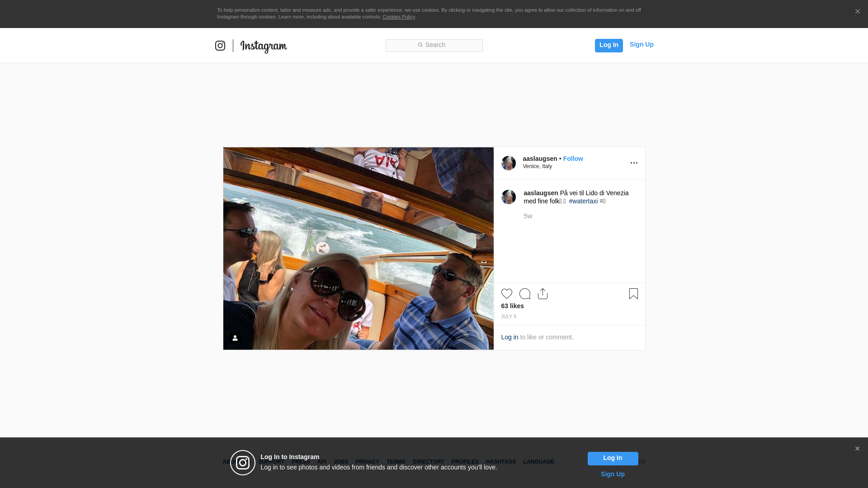Screen dimensions: 868x488
Task: Open the DIRECTORY footer link
Action: tap(429, 462)
